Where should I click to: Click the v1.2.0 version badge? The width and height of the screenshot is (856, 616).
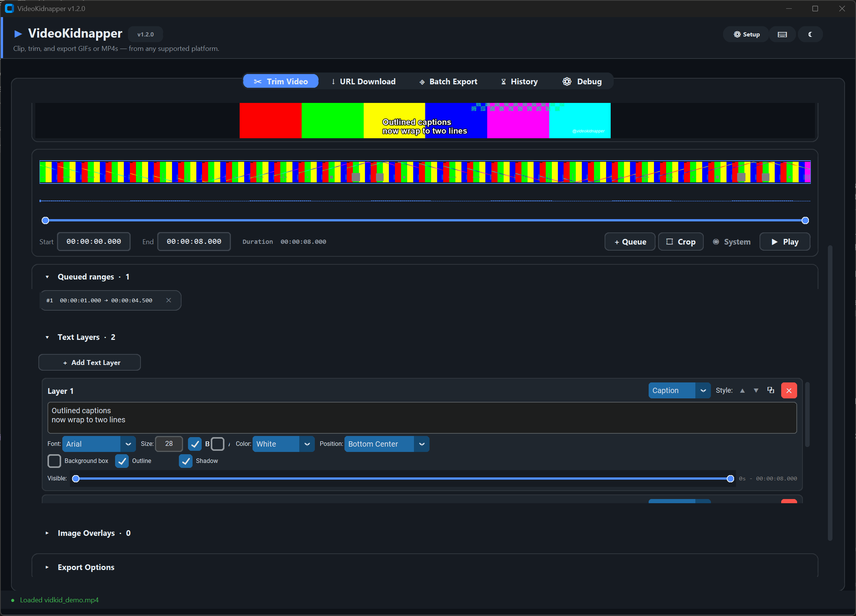(x=145, y=34)
